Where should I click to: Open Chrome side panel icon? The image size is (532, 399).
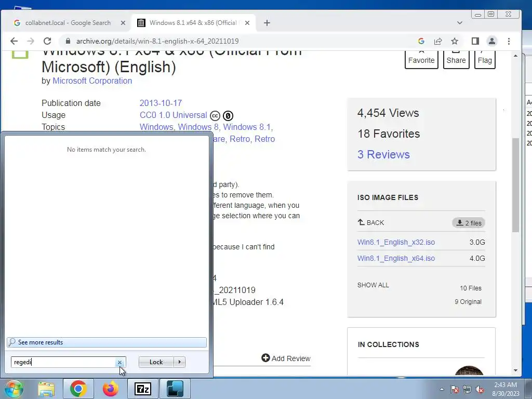click(475, 41)
